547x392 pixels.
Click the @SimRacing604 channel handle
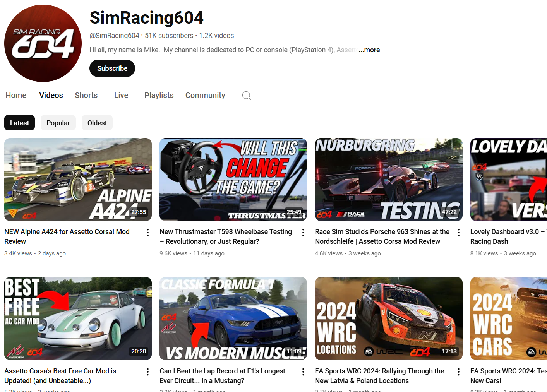(x=114, y=36)
